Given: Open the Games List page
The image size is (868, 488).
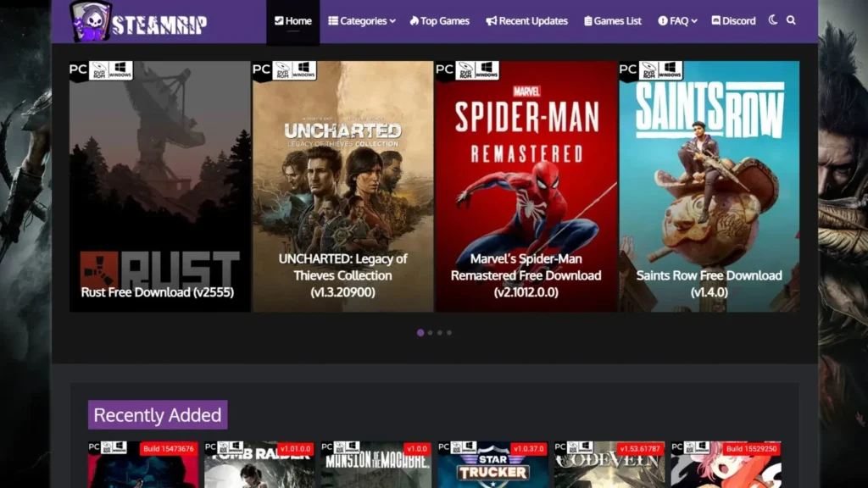Looking at the screenshot, I should 613,20.
